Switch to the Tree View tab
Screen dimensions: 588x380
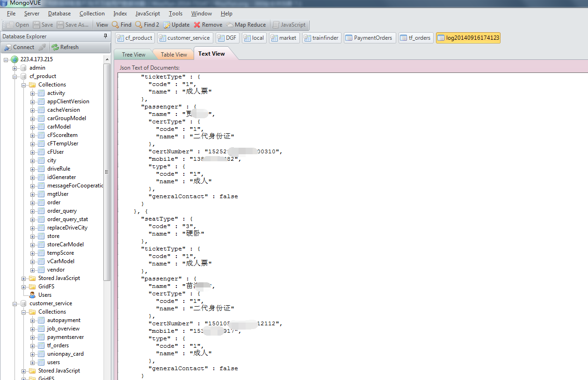(x=133, y=55)
